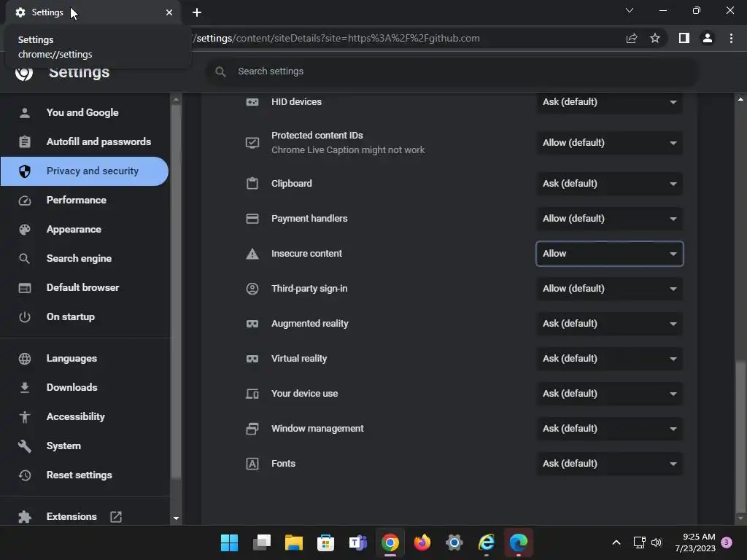Open Reset settings section
This screenshot has width=747, height=560.
coord(85,475)
